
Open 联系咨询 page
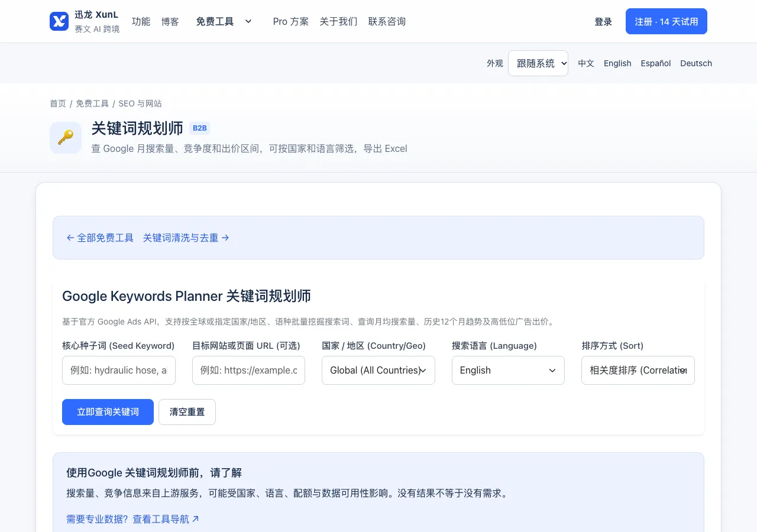(x=387, y=21)
